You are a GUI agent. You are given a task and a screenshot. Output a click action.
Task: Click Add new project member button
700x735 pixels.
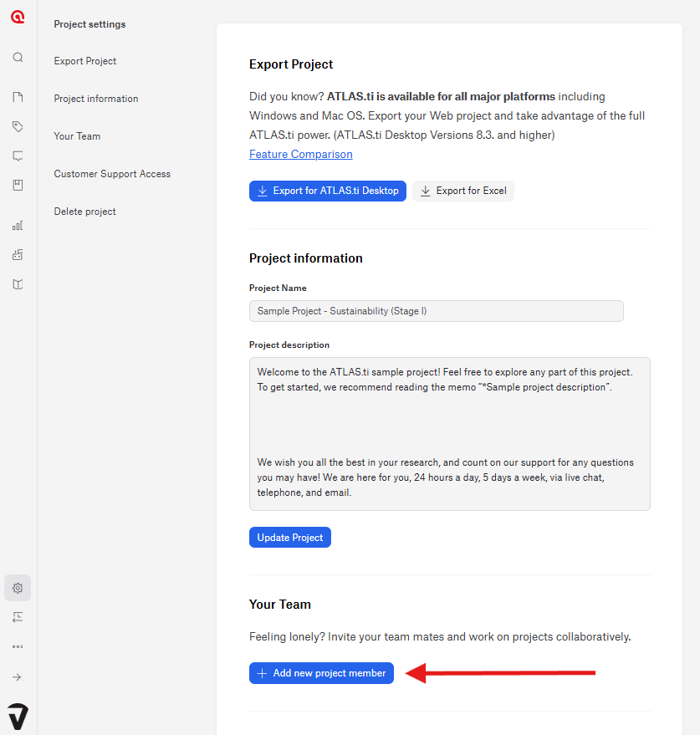(322, 673)
